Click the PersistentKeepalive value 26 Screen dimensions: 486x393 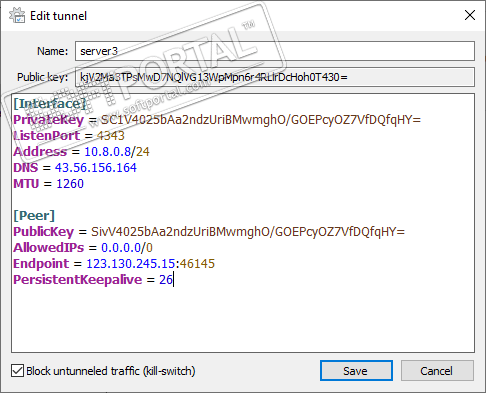tap(166, 280)
